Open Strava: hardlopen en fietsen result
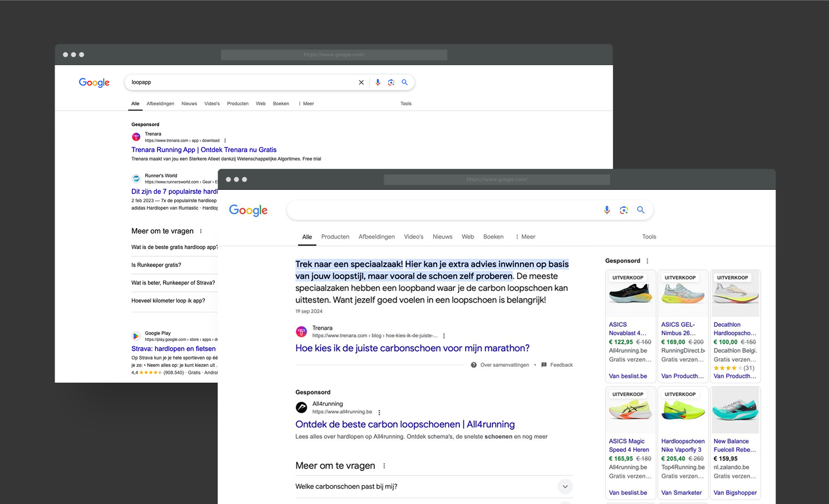 click(174, 349)
